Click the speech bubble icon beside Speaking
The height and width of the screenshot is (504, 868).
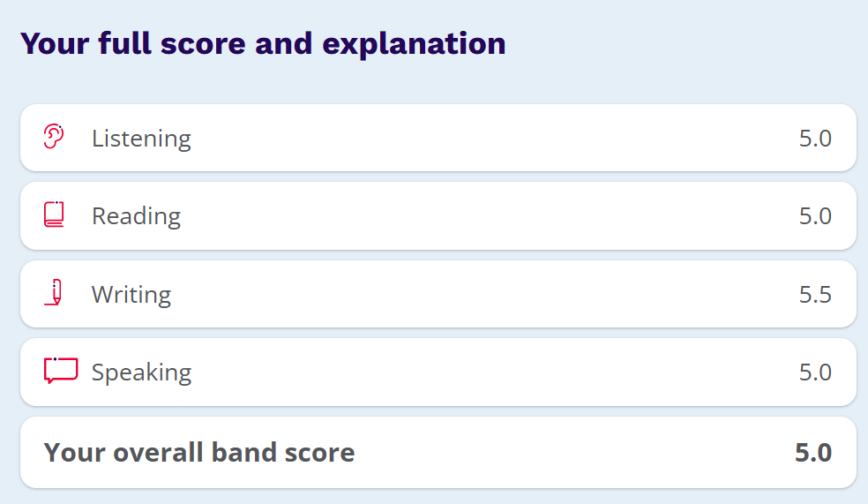pos(60,371)
